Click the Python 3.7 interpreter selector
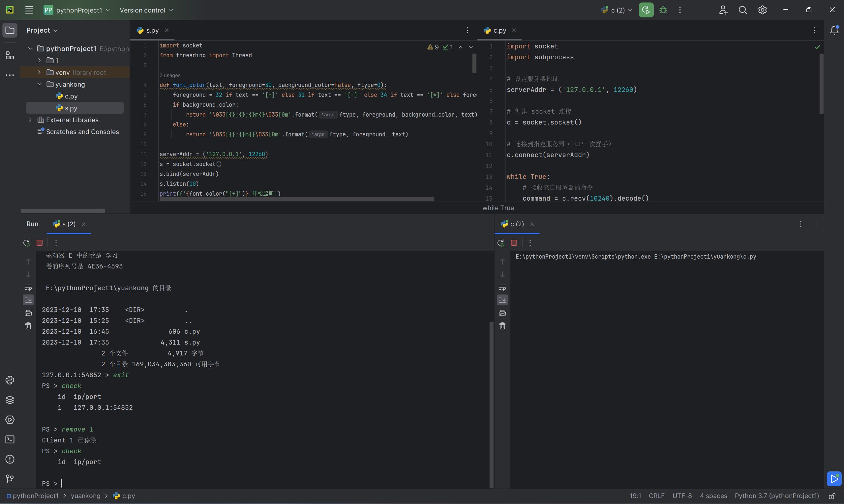 pyautogui.click(x=777, y=496)
